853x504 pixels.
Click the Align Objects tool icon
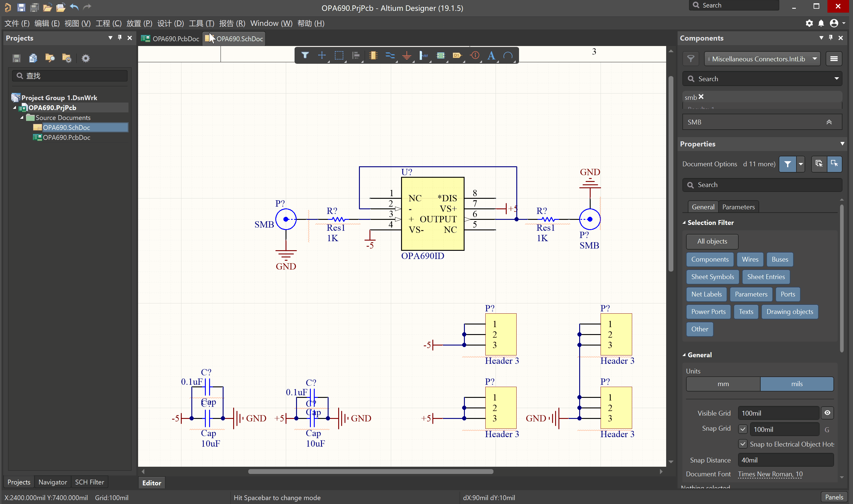pos(356,55)
